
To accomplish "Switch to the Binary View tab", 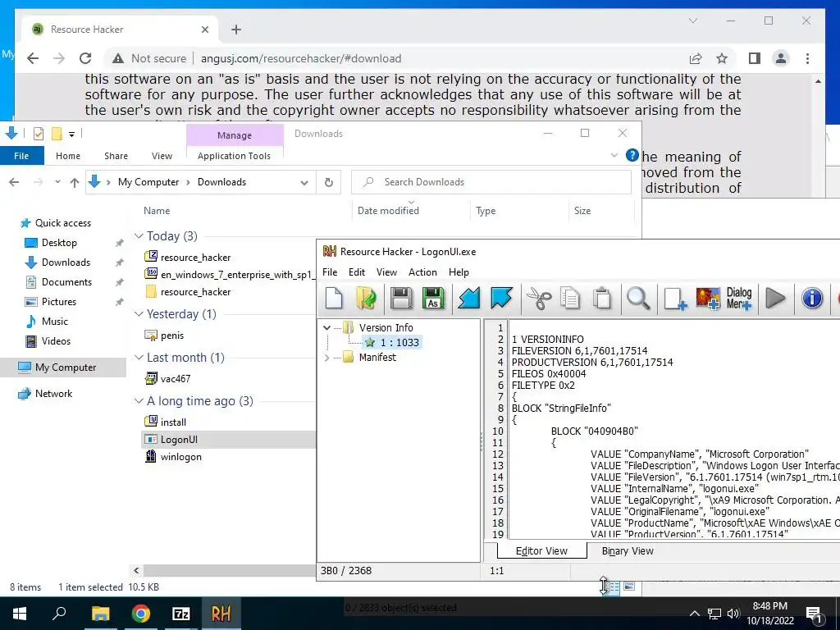I will tap(628, 550).
